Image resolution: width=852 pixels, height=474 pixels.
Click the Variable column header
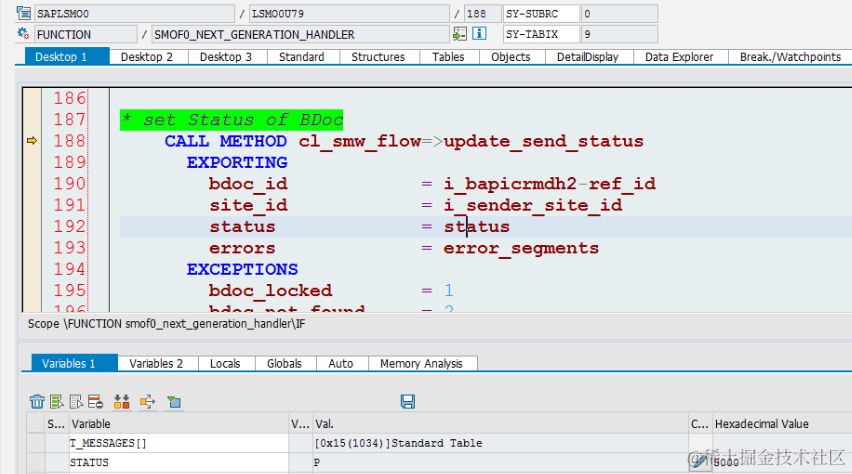[178, 423]
